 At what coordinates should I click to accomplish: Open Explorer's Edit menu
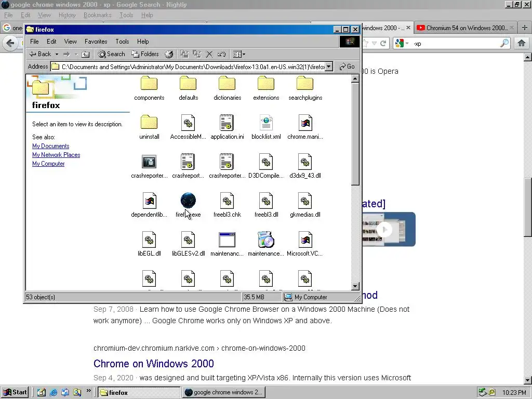tap(51, 42)
